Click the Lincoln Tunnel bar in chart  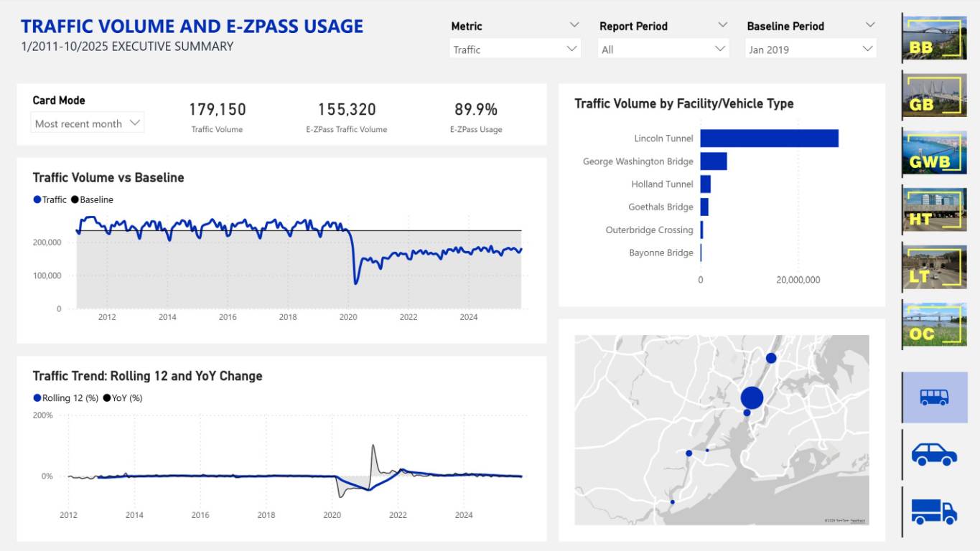point(769,138)
